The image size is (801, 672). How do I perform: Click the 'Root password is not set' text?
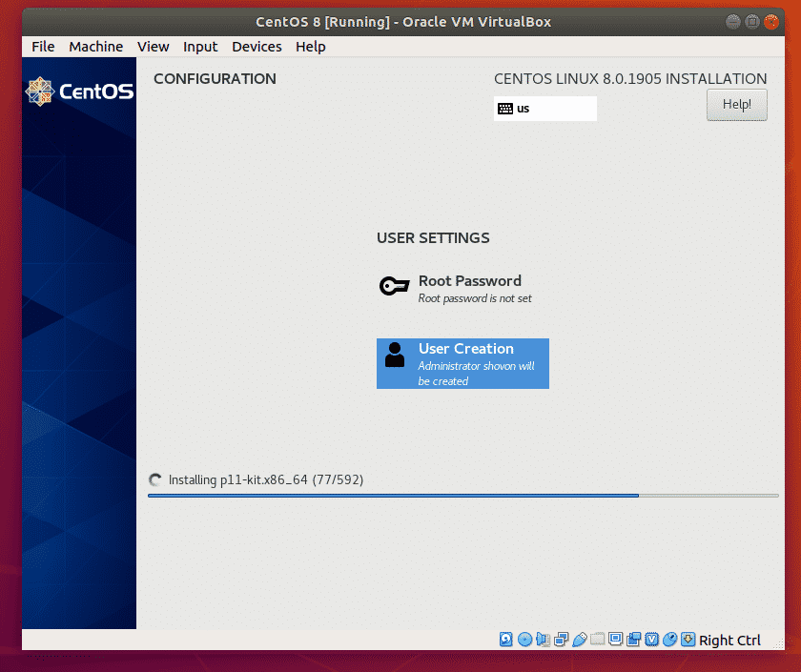pos(475,298)
